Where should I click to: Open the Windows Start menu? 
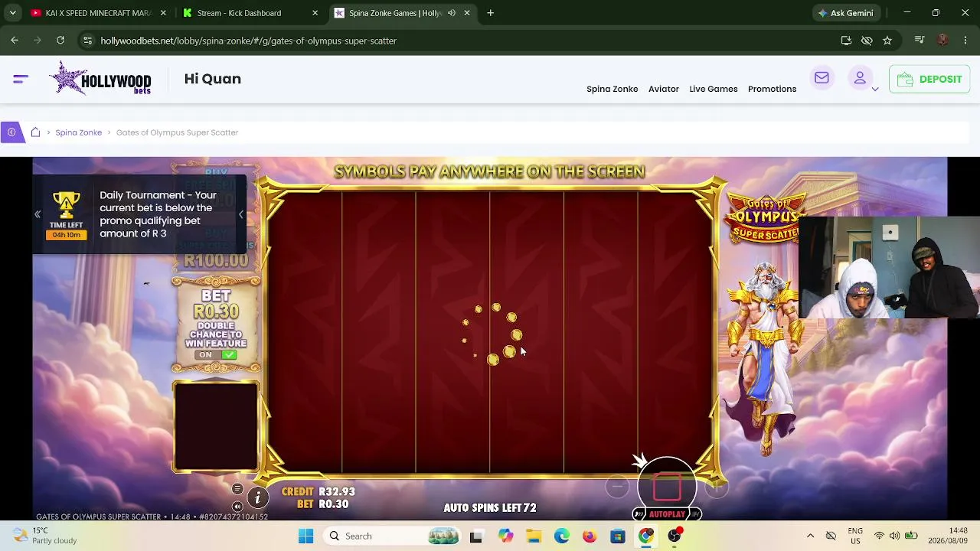305,536
